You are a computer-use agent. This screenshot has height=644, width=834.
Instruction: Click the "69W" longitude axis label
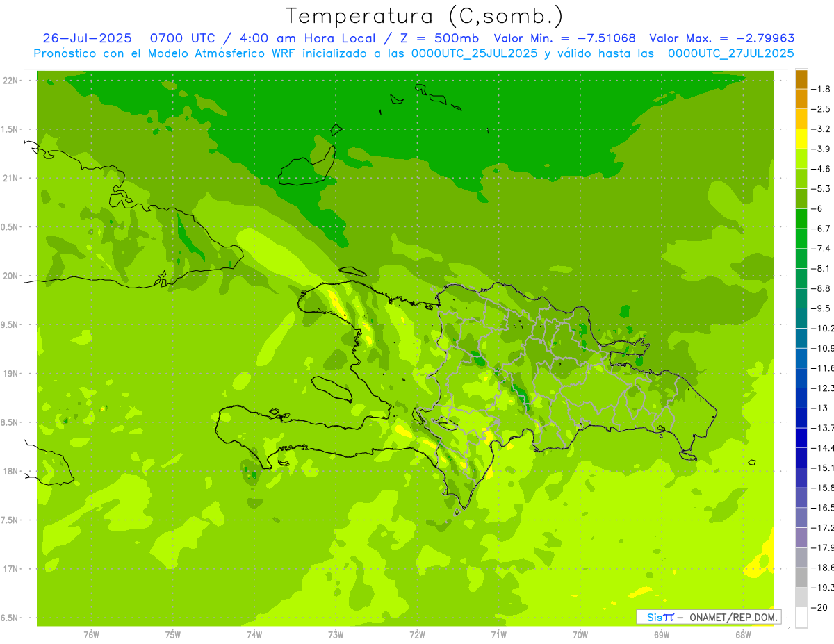(662, 635)
